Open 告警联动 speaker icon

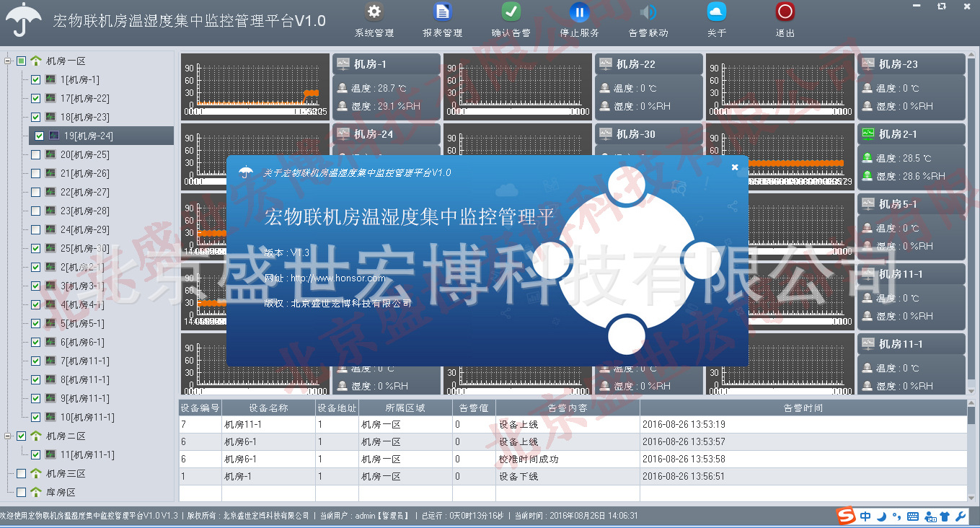(x=647, y=12)
